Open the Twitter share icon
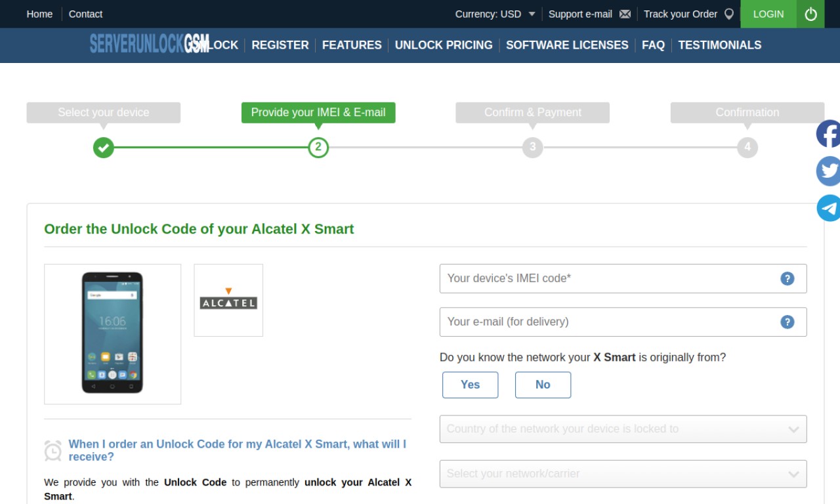 pos(828,171)
